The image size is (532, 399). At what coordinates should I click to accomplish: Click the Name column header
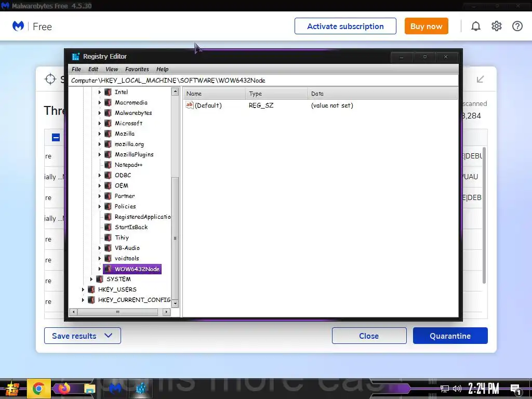(x=215, y=94)
